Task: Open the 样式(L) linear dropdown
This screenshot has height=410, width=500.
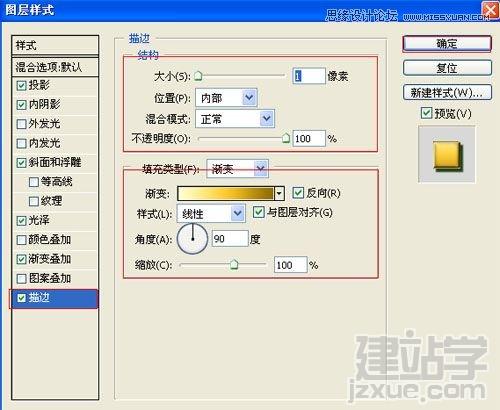Action: pos(211,213)
